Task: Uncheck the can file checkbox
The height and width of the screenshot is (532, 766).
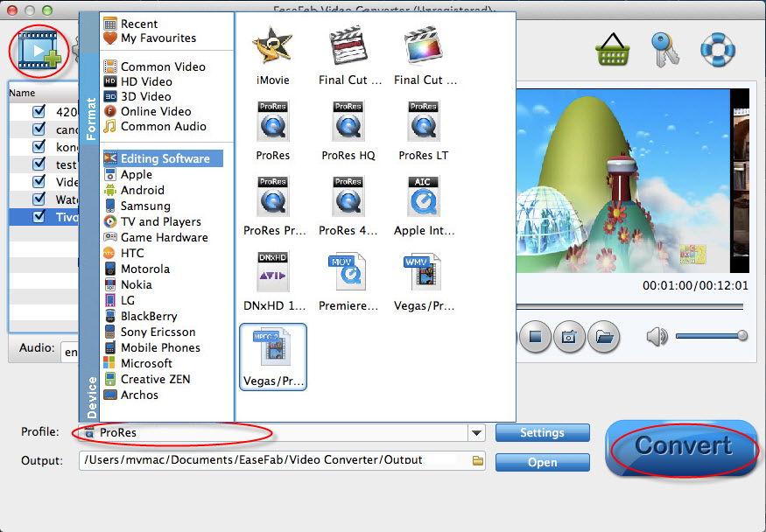Action: (39, 129)
